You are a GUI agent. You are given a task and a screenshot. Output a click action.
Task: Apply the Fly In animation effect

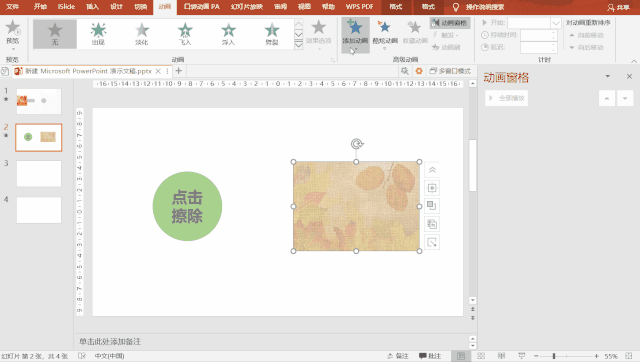(x=185, y=34)
